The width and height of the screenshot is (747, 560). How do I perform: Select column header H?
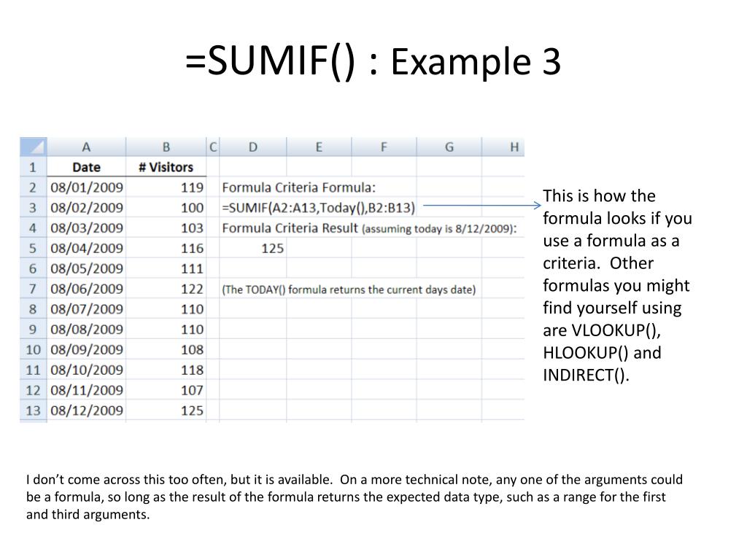tap(513, 147)
